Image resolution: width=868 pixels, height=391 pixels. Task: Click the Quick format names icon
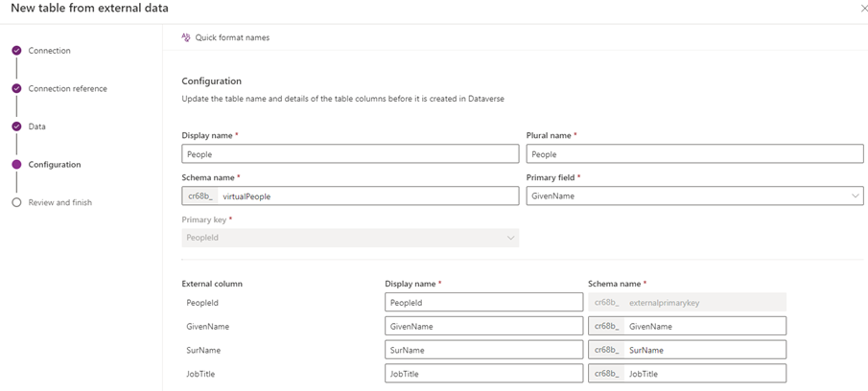pyautogui.click(x=186, y=37)
